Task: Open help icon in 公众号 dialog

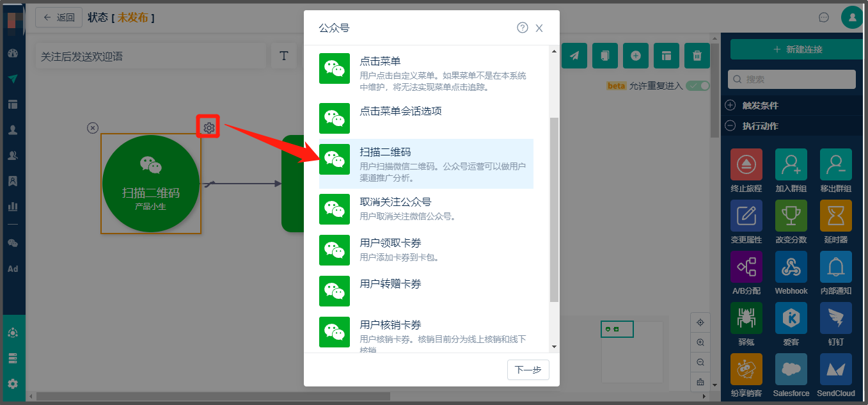Action: (x=523, y=28)
